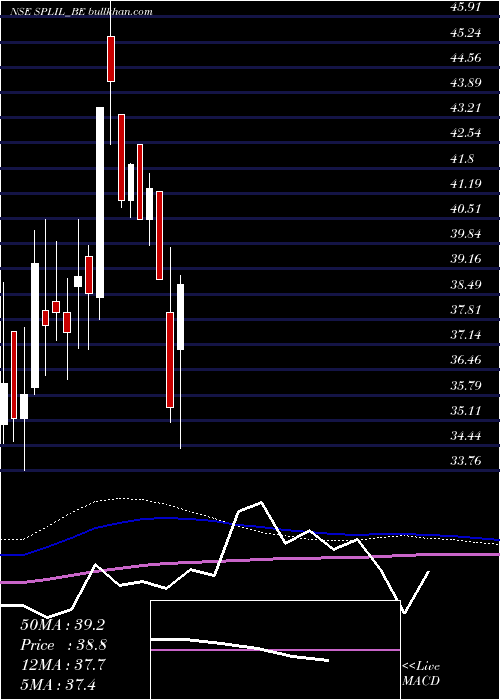The image size is (500, 700).
Task: Click price label 37.81
Action: pos(466,309)
